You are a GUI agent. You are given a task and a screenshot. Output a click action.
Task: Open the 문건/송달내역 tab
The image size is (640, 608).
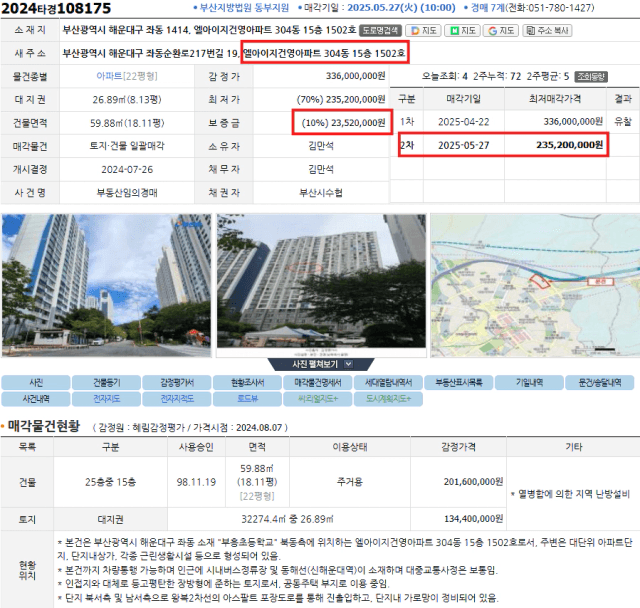[x=600, y=382]
